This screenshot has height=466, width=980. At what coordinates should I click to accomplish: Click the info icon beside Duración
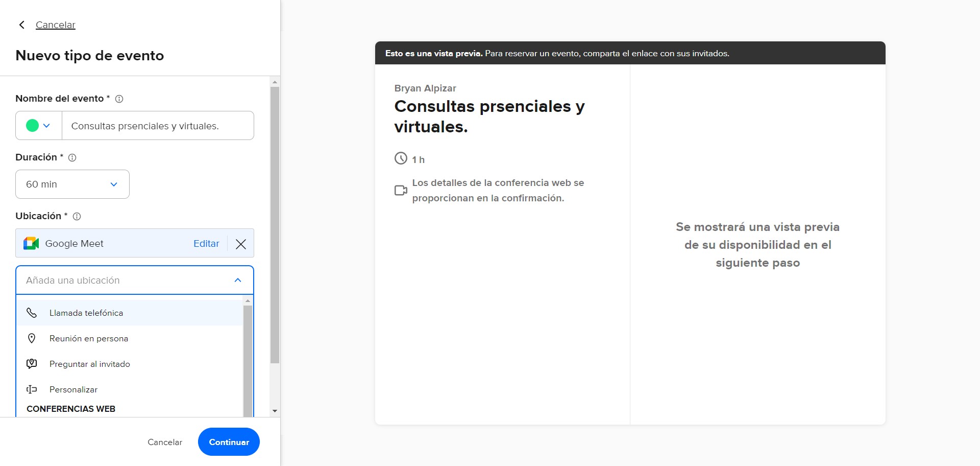pos(72,158)
